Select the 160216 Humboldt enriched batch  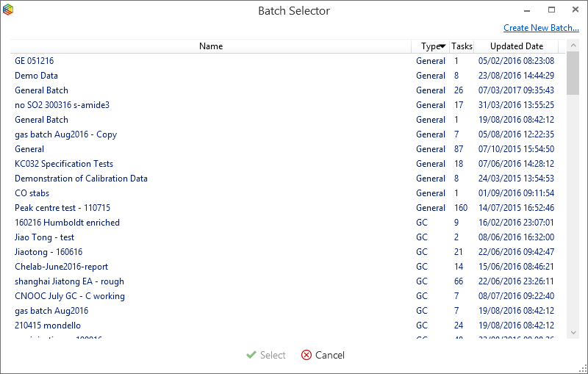click(67, 223)
